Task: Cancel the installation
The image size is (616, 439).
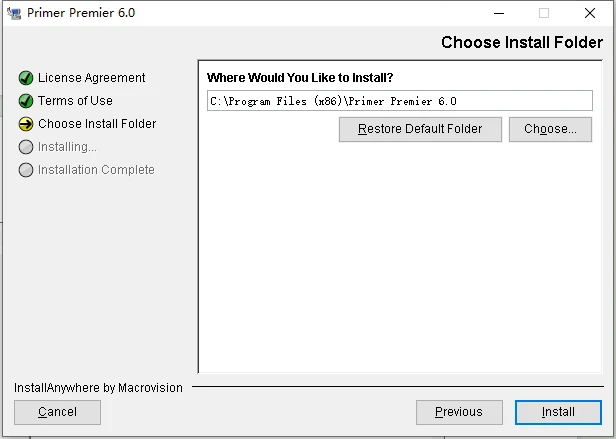Action: click(57, 412)
